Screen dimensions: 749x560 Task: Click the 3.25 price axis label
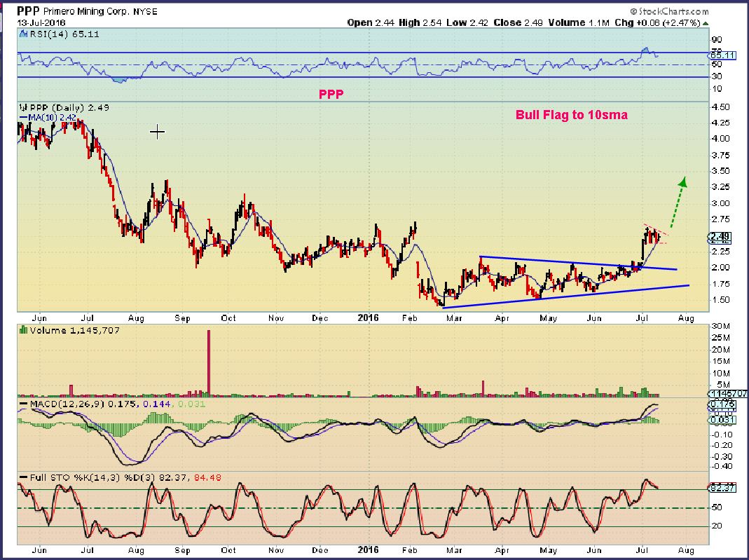point(721,187)
